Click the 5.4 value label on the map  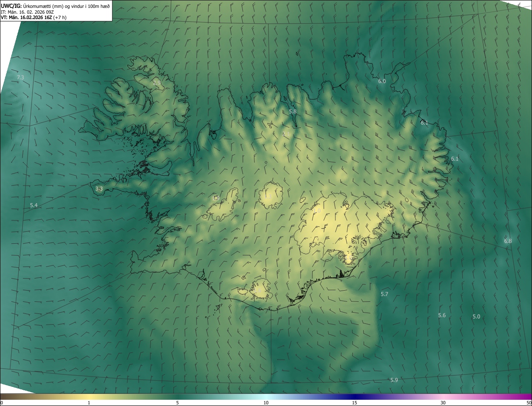(34, 205)
